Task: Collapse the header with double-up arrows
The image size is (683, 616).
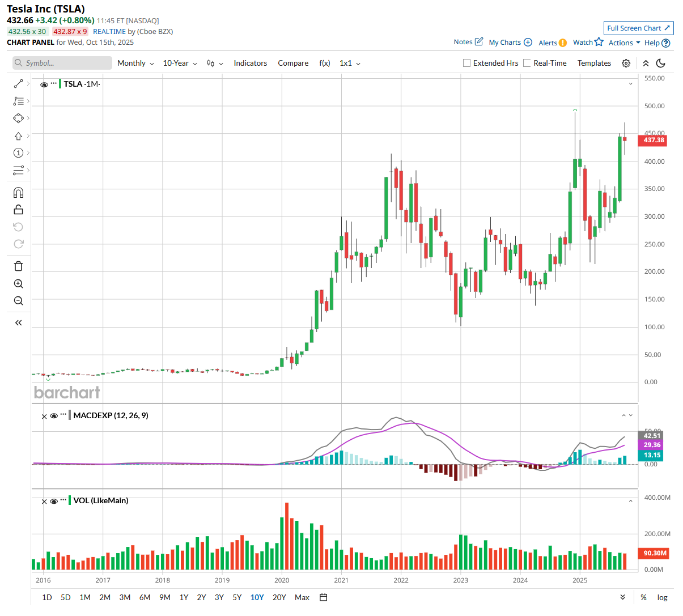Action: point(646,63)
